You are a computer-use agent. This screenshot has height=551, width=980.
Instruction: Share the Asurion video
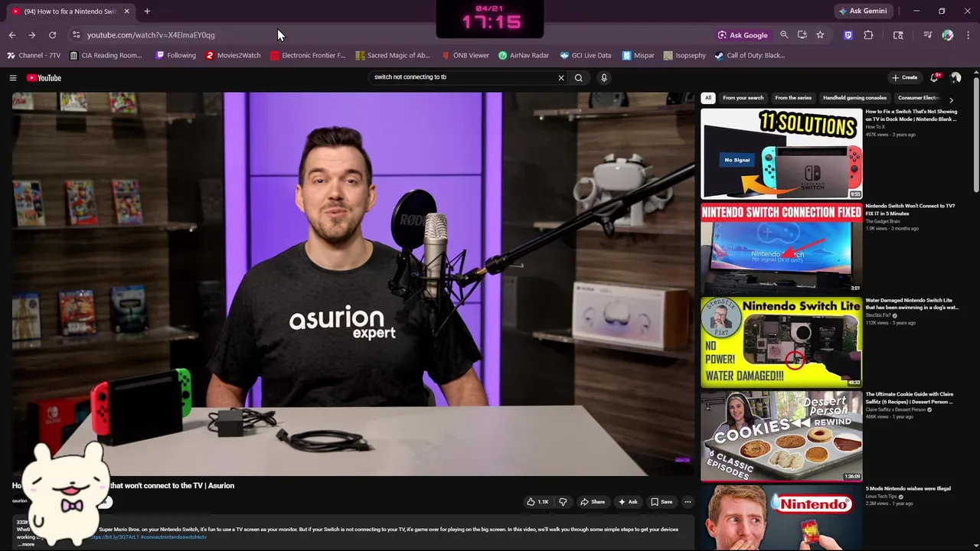coord(593,502)
